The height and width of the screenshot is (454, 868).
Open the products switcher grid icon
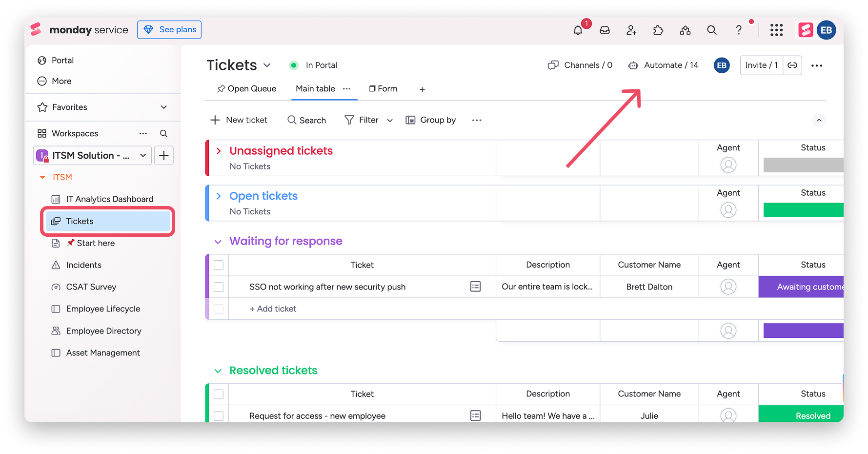point(776,30)
